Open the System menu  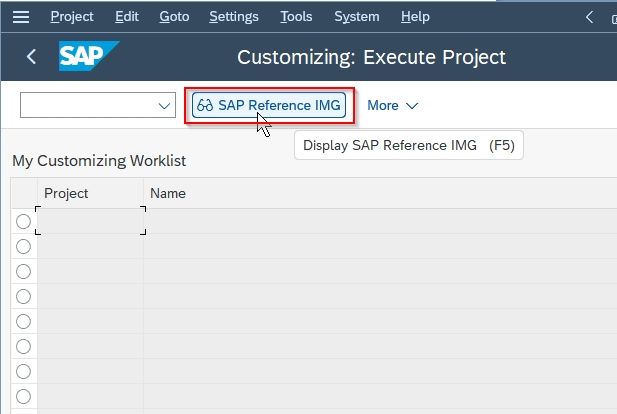357,17
